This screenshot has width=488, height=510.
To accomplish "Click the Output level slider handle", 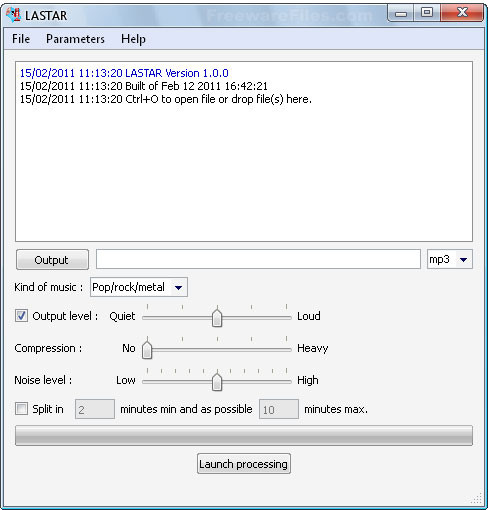I will pyautogui.click(x=217, y=318).
